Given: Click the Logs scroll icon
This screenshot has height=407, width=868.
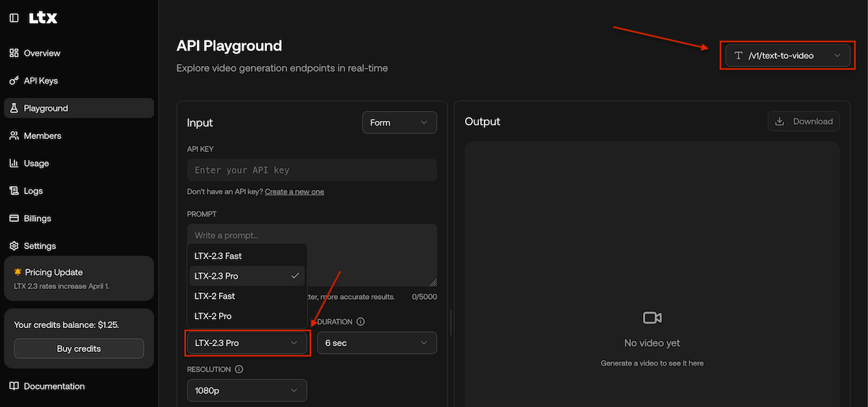Looking at the screenshot, I should pyautogui.click(x=14, y=190).
